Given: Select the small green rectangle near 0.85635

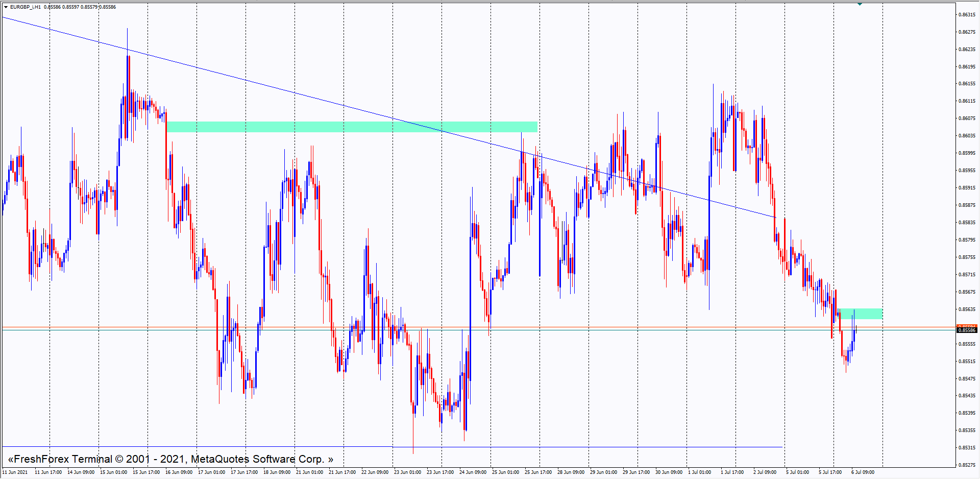Looking at the screenshot, I should tap(861, 314).
